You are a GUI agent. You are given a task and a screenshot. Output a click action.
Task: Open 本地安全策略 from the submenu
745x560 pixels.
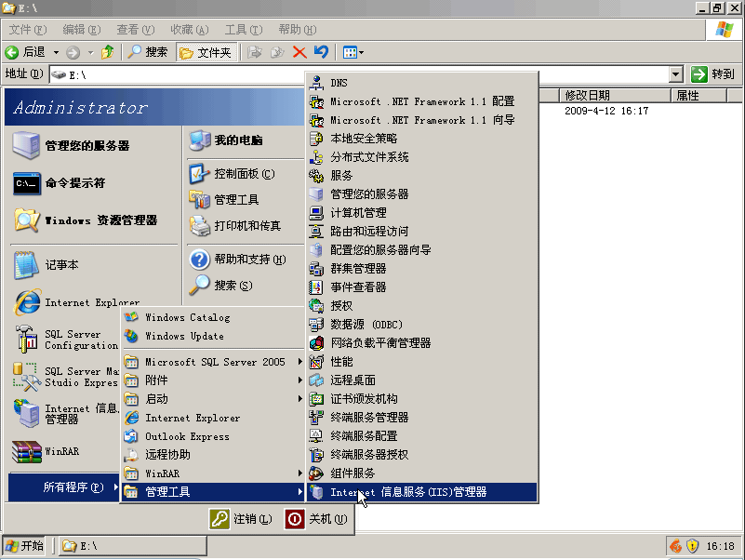click(422, 139)
